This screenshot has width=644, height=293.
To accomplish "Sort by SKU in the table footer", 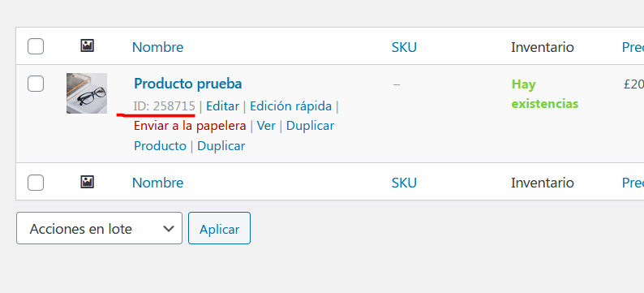I will (x=404, y=183).
